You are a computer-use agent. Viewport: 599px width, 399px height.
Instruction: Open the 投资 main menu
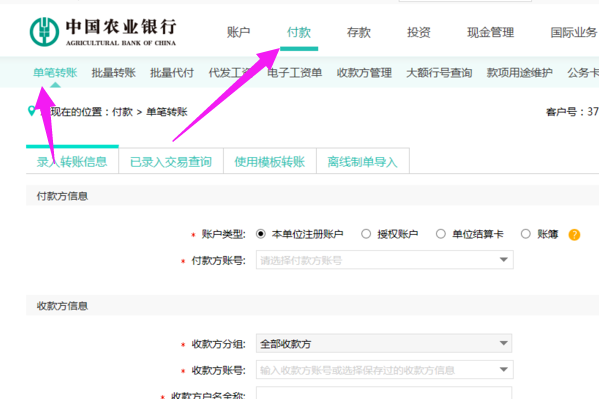[419, 32]
